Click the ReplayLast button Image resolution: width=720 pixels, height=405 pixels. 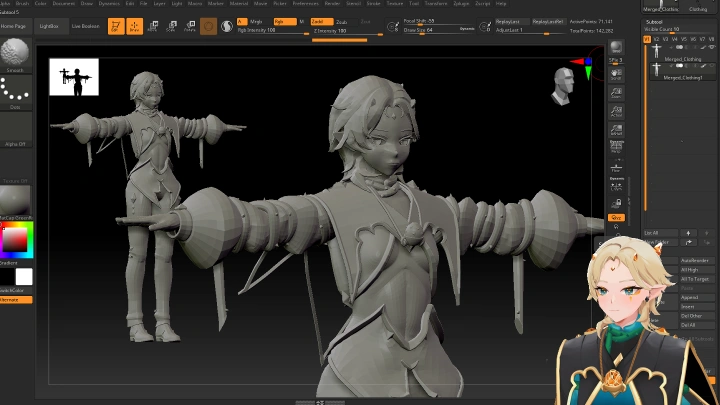click(x=510, y=22)
